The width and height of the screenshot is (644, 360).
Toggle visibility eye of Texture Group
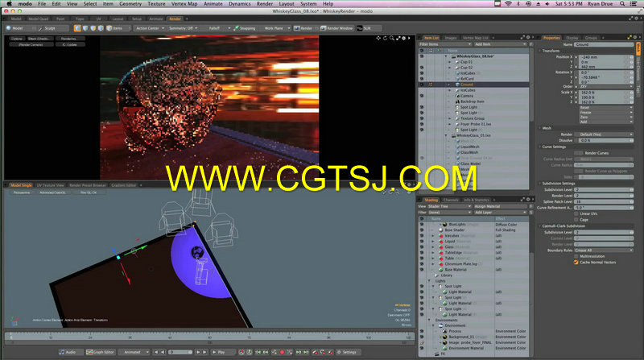(x=421, y=118)
